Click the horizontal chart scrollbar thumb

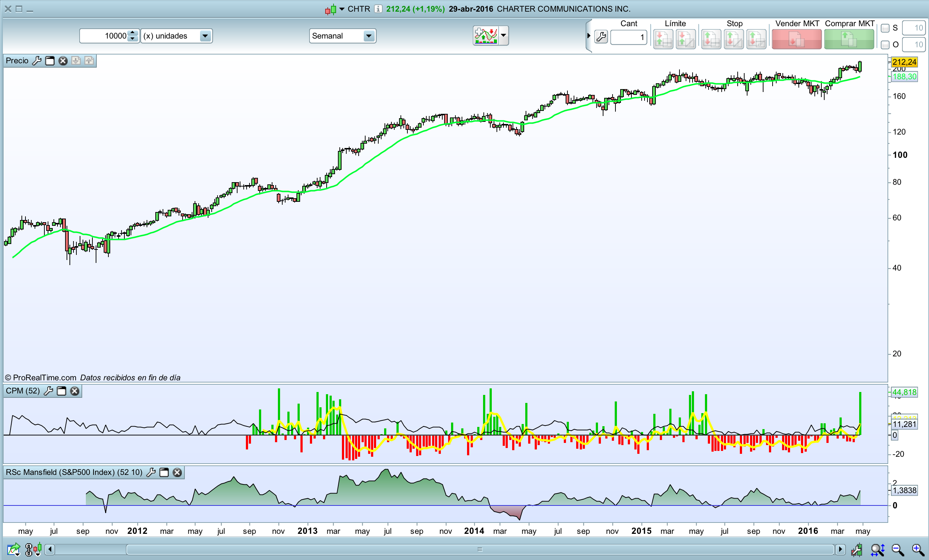click(x=479, y=549)
